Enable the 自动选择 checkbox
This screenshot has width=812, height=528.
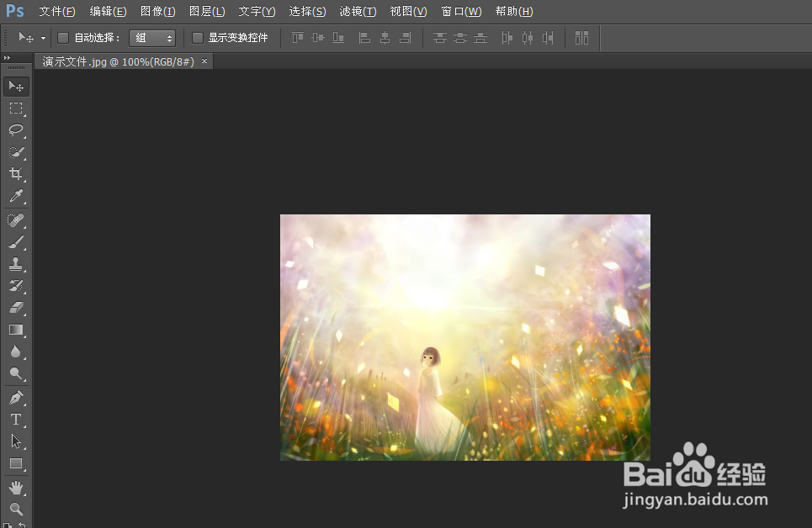pyautogui.click(x=63, y=37)
